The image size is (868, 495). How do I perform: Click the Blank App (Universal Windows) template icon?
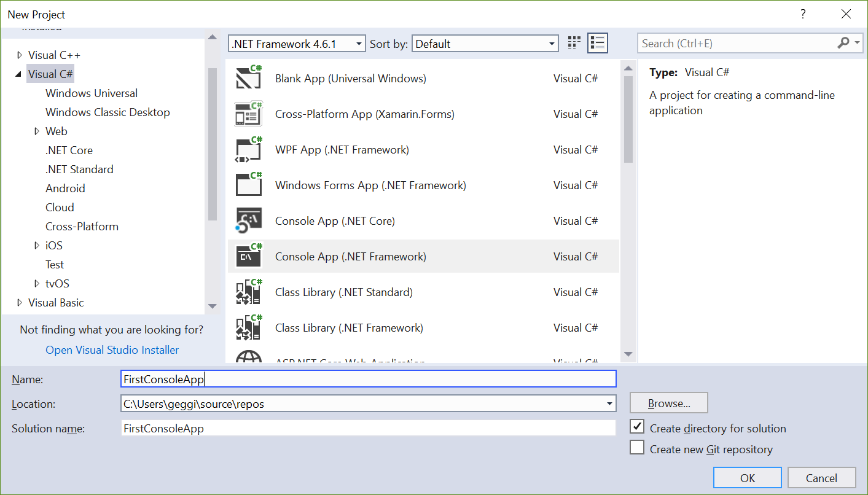coord(249,79)
